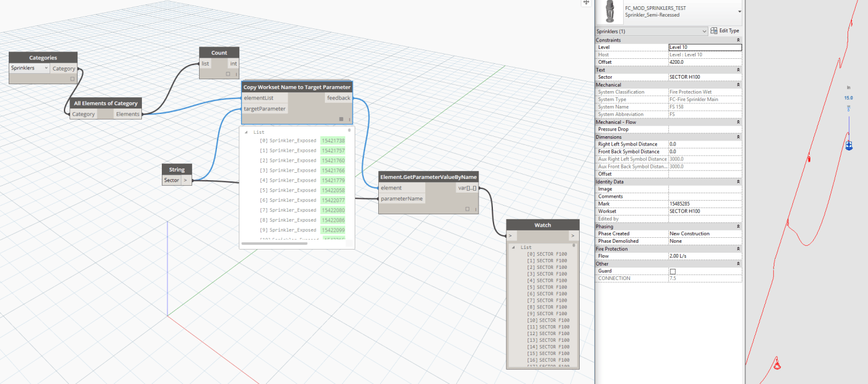Click the feedback output port
Screen dimensions: 868x384
[339, 98]
